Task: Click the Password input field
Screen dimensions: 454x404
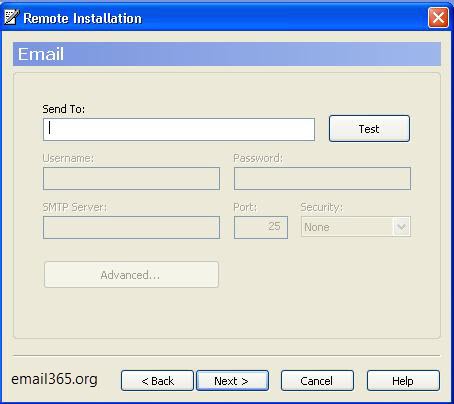Action: point(322,179)
